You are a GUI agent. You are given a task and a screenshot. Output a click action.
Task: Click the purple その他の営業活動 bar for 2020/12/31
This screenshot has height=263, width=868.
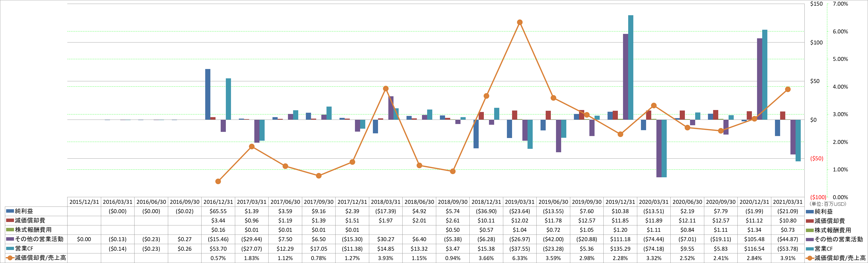click(x=759, y=79)
